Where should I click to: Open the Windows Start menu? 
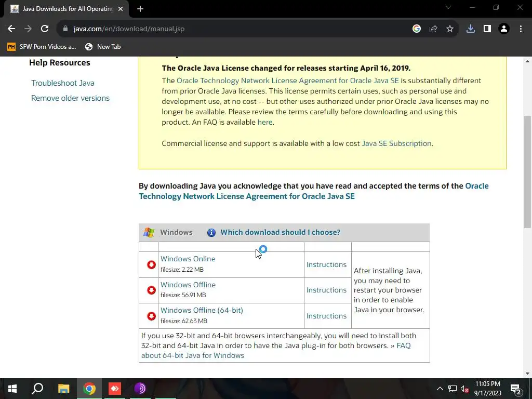pos(12,389)
